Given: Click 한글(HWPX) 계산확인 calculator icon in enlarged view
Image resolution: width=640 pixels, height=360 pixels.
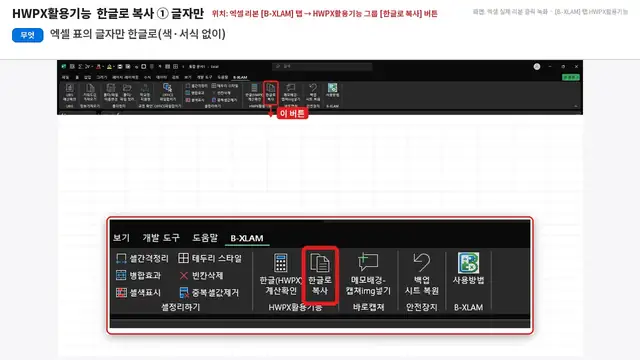Looking at the screenshot, I should (281, 262).
